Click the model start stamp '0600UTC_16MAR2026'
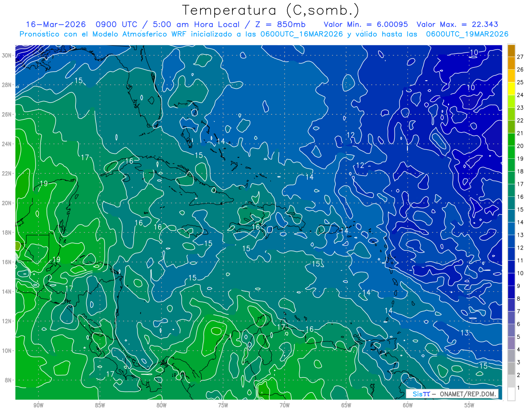 pos(301,34)
